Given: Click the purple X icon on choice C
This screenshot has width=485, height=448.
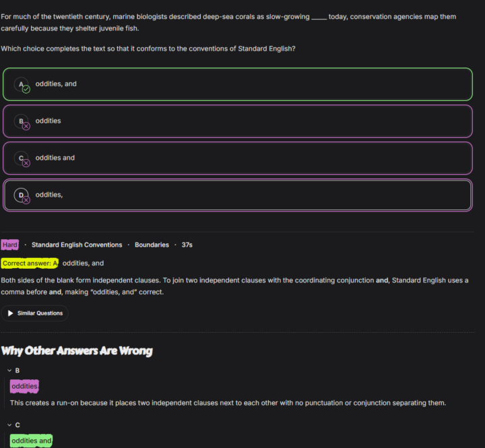Looking at the screenshot, I should click(x=26, y=163).
